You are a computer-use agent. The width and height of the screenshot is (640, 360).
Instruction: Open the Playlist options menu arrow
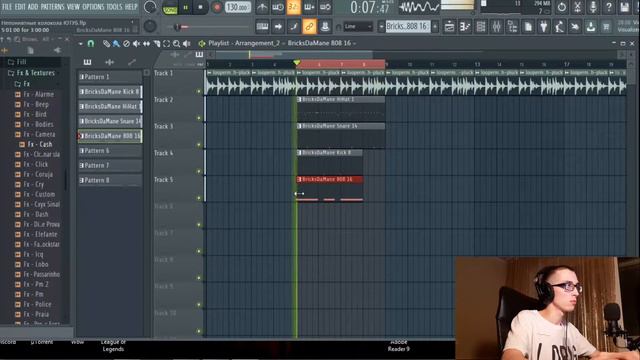click(80, 43)
